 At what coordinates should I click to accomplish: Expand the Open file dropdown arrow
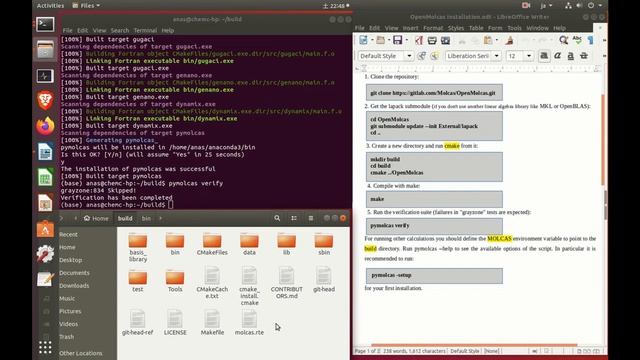coord(389,40)
